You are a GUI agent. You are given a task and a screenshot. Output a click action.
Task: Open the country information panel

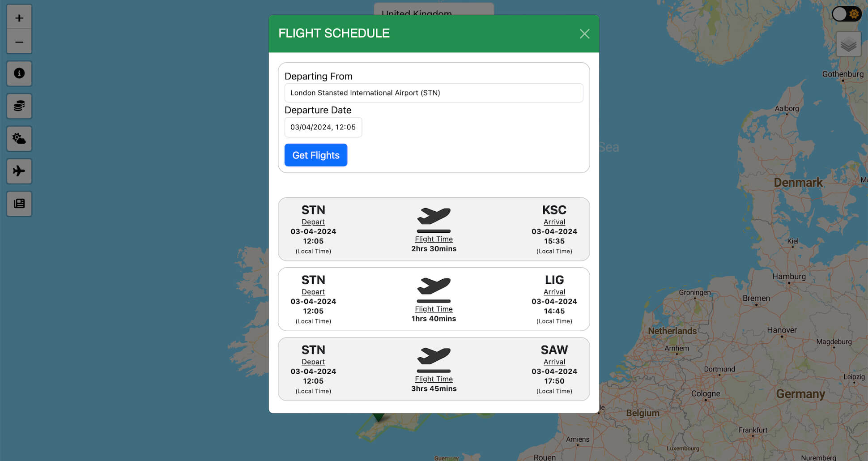[19, 73]
